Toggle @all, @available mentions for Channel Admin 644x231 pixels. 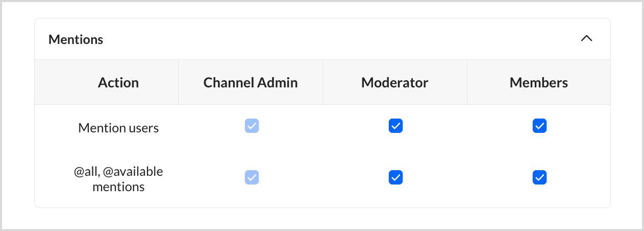[252, 177]
